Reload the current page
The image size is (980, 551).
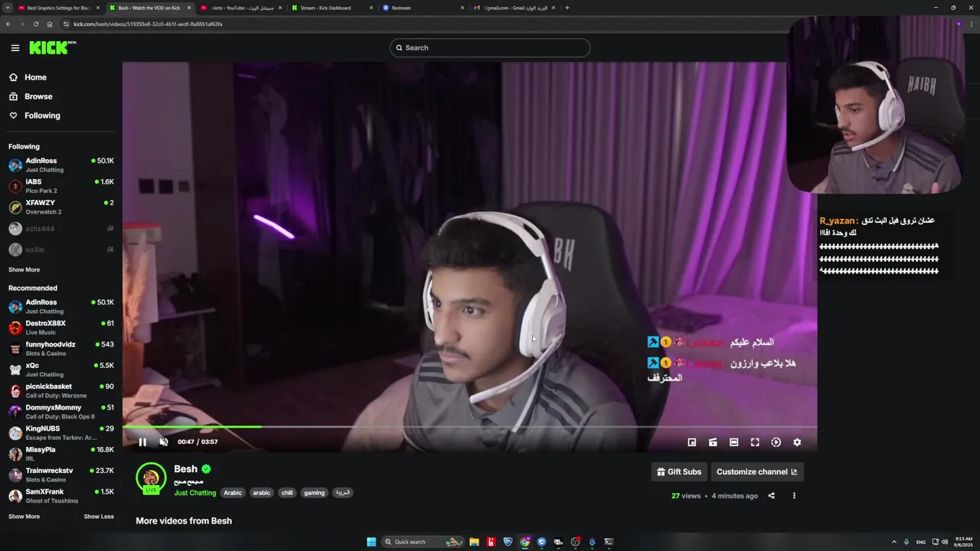(36, 24)
